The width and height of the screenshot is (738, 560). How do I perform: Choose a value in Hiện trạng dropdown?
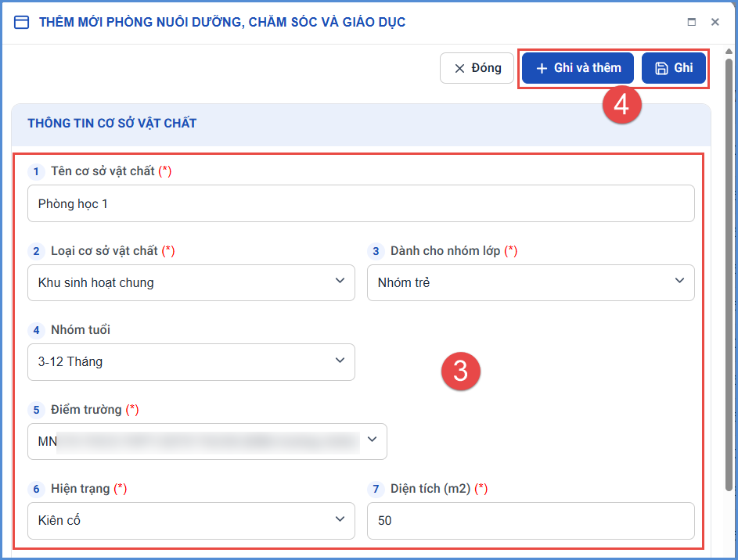coord(191,521)
